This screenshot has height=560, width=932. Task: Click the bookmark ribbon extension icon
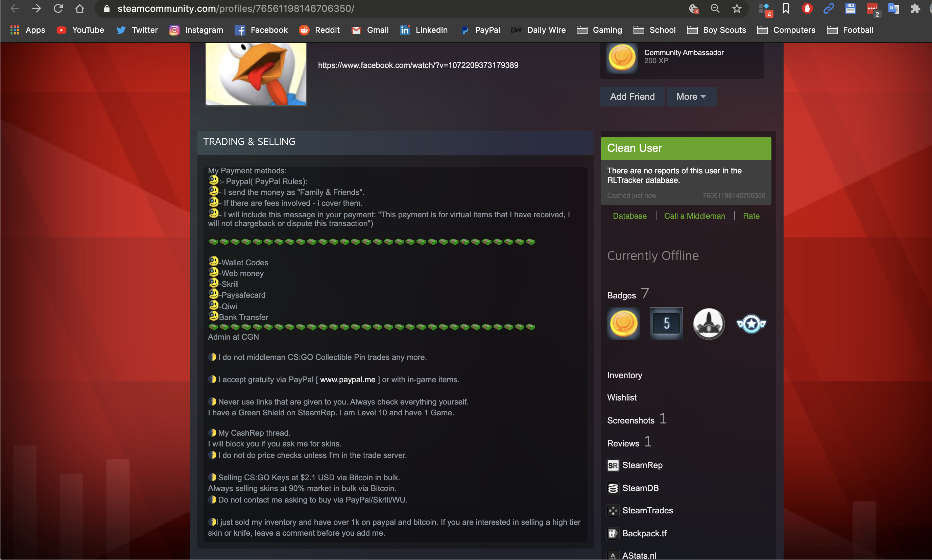(x=786, y=8)
